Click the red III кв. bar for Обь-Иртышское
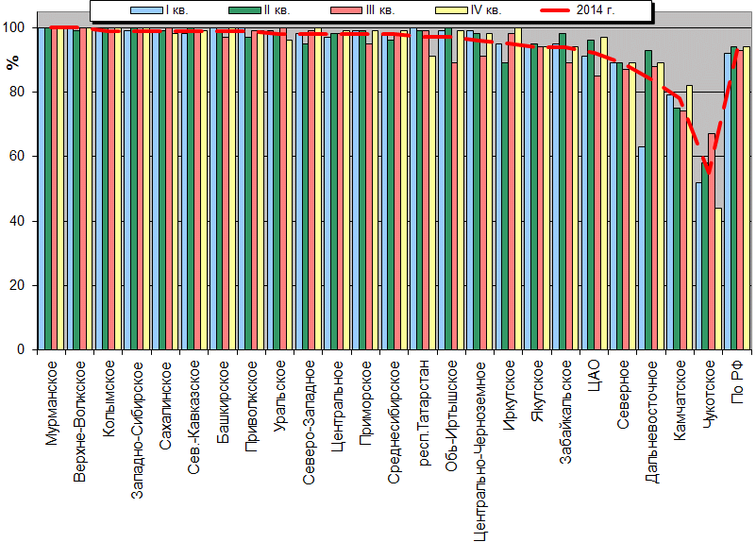This screenshot has height=542, width=756. 454,206
